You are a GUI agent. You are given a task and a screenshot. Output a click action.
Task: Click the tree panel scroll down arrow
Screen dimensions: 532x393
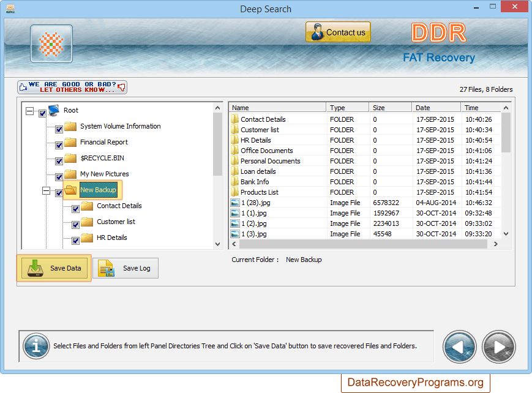click(218, 244)
